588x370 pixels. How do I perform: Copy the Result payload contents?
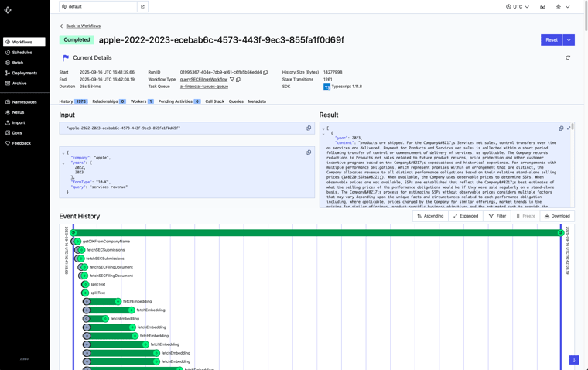point(561,128)
